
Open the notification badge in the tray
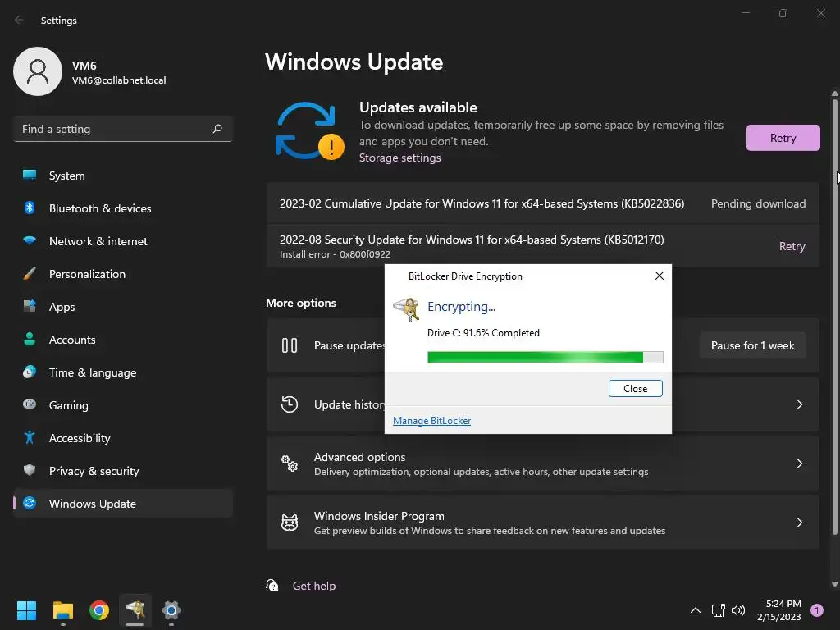(x=817, y=610)
